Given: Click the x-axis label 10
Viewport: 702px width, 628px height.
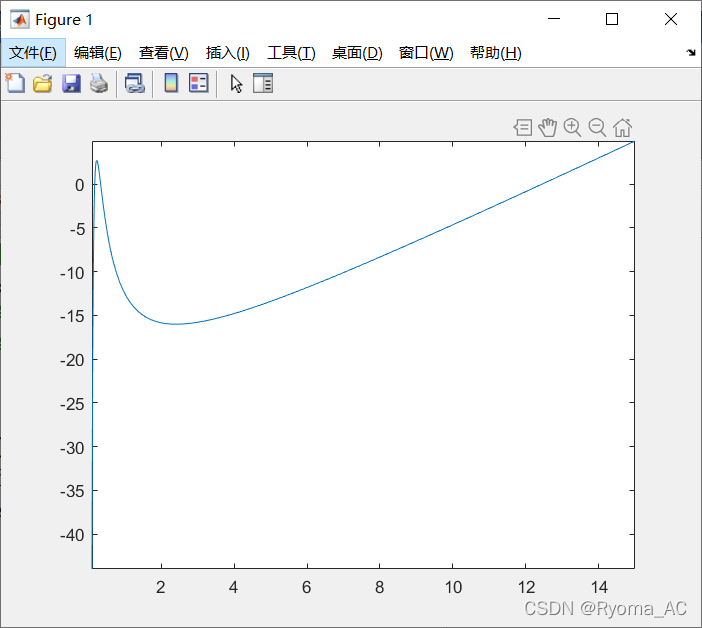Looking at the screenshot, I should click(x=453, y=587).
